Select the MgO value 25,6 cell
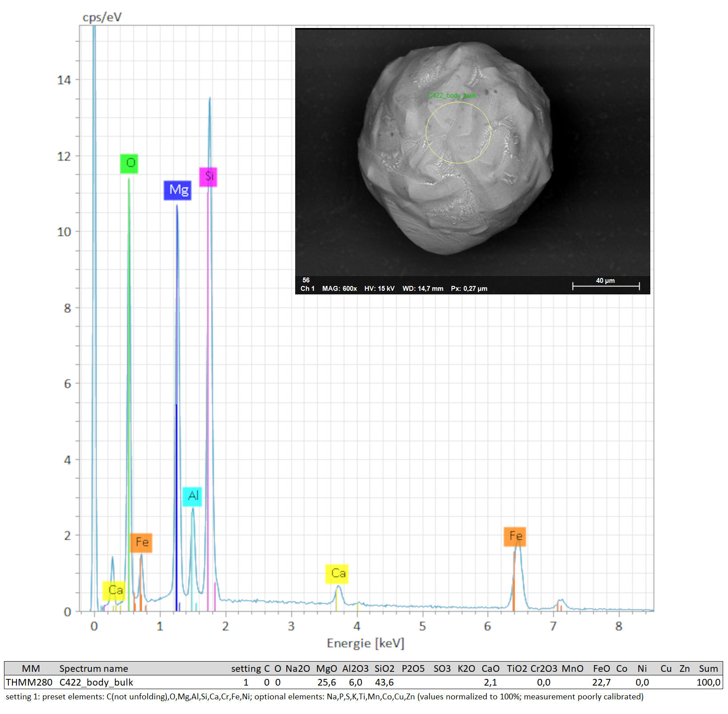Viewport: 728px width, 714px height. pos(326,682)
